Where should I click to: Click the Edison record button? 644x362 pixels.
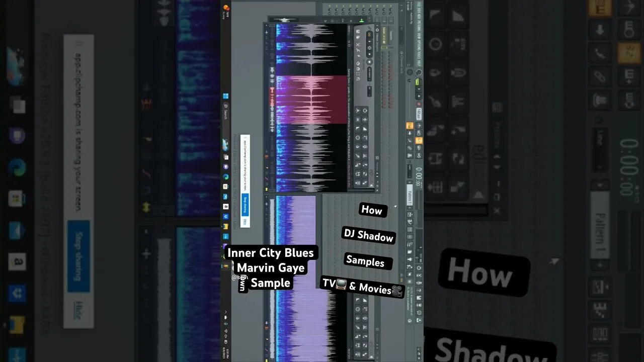(369, 62)
